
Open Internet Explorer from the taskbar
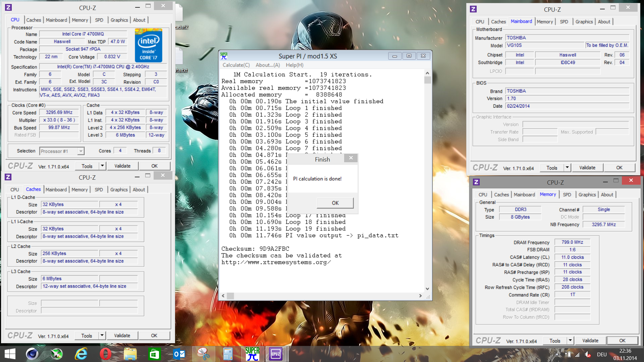coord(81,354)
